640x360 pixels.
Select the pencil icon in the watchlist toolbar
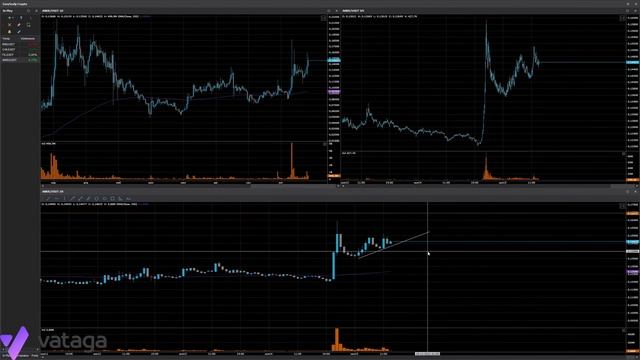[x=19, y=25]
